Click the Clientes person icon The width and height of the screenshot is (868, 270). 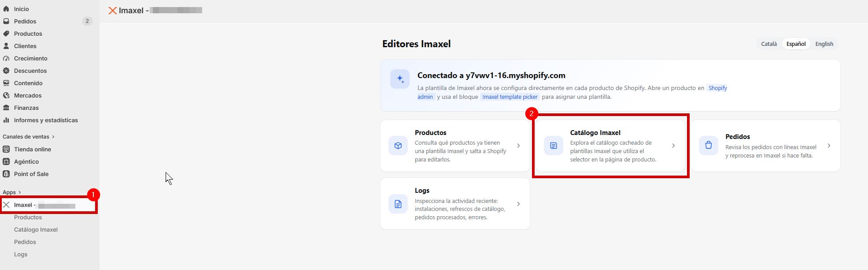pyautogui.click(x=6, y=46)
